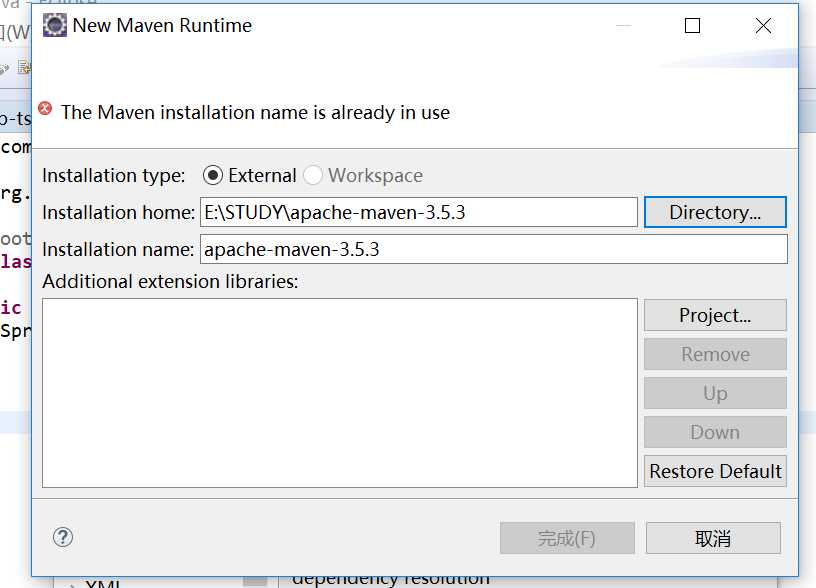Click the New Maven Runtime title icon
Viewport: 816px width, 588px height.
coord(55,25)
